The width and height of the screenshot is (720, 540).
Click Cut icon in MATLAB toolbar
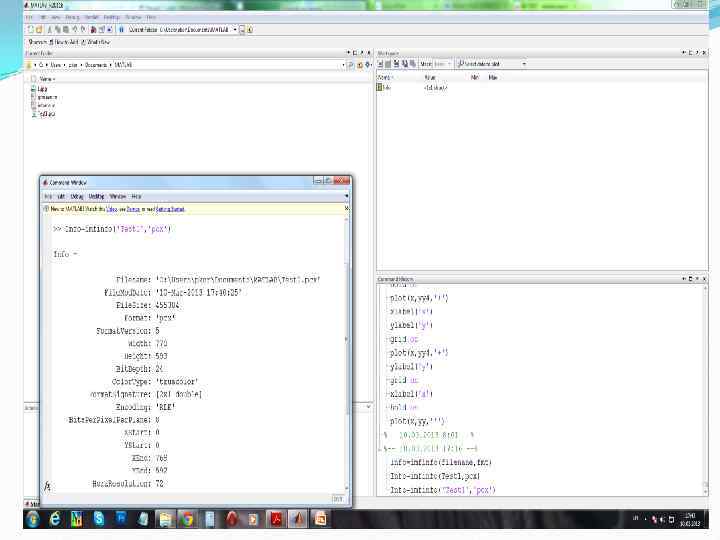tap(50, 29)
